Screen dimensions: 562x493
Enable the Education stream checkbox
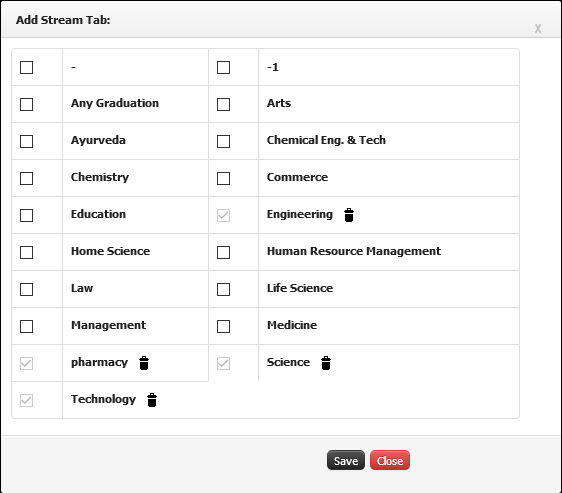27,215
